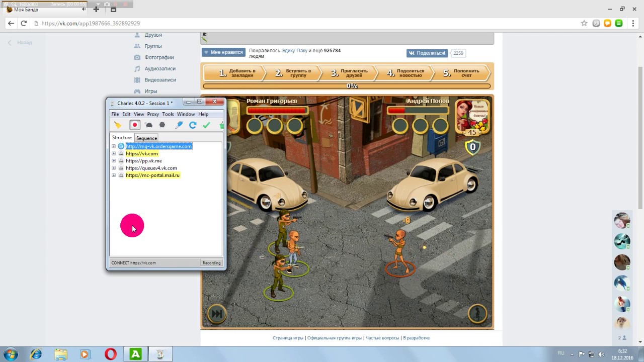This screenshot has height=362, width=644.
Task: Expand the mg-vk.ordersgame.com node
Action: tap(114, 146)
